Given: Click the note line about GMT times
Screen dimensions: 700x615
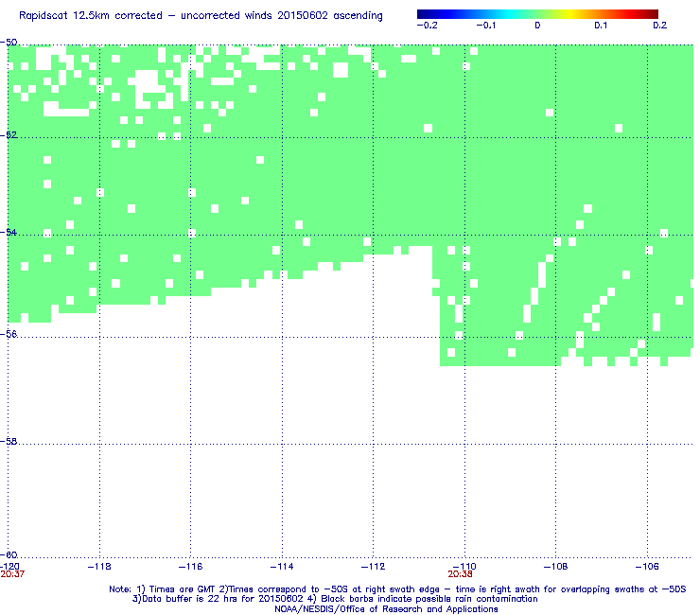Looking at the screenshot, I should [397, 589].
